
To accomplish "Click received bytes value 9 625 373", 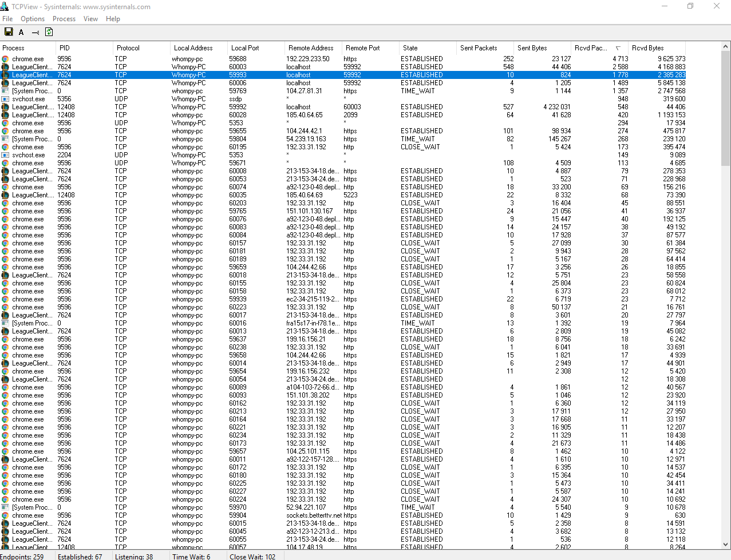I will pos(671,59).
